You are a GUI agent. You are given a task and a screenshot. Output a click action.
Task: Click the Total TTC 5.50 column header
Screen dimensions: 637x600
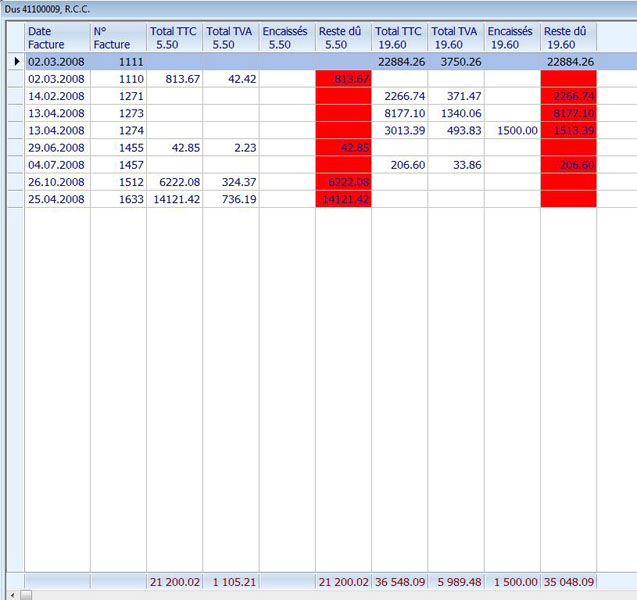point(174,38)
